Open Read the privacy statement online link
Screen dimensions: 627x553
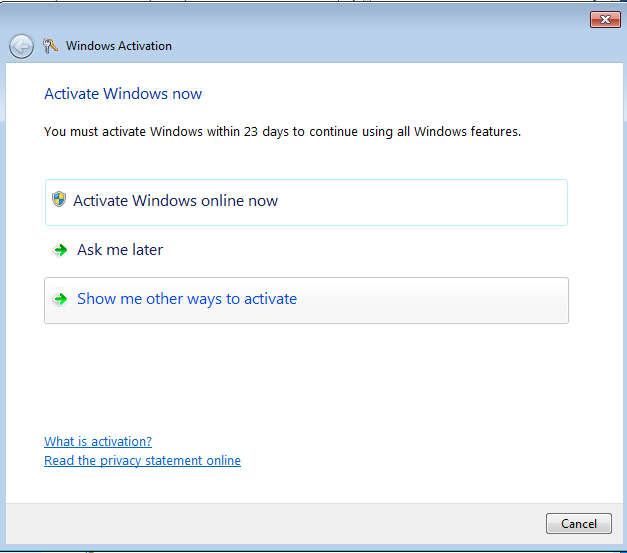[142, 461]
